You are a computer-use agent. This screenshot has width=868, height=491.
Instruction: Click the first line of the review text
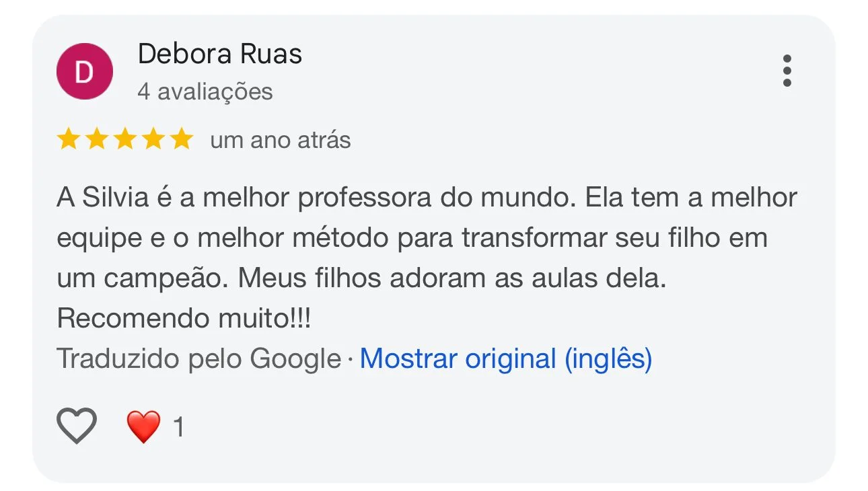[x=427, y=198]
